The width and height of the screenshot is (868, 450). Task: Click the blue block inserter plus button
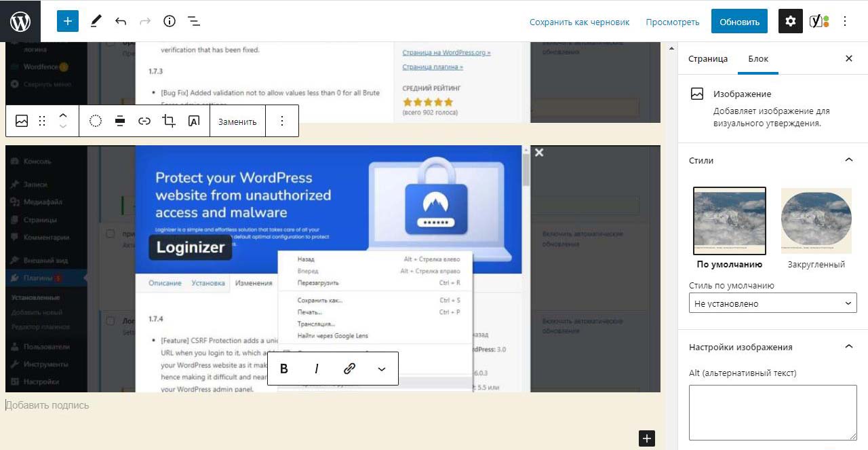pyautogui.click(x=67, y=21)
